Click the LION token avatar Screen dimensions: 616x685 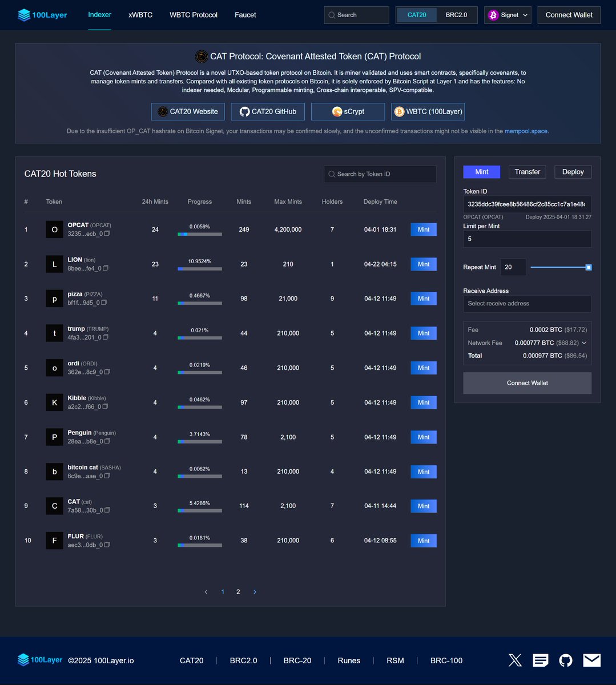click(x=55, y=264)
